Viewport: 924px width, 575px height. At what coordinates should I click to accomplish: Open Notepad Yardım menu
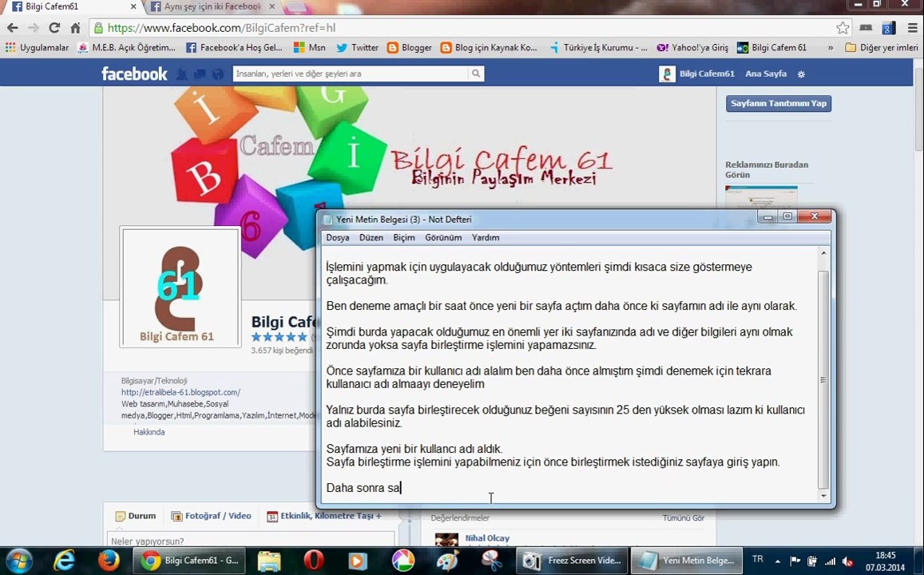(486, 237)
